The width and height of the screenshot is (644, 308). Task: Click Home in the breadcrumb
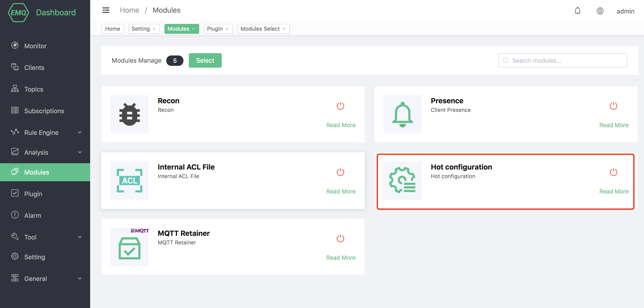(x=130, y=10)
